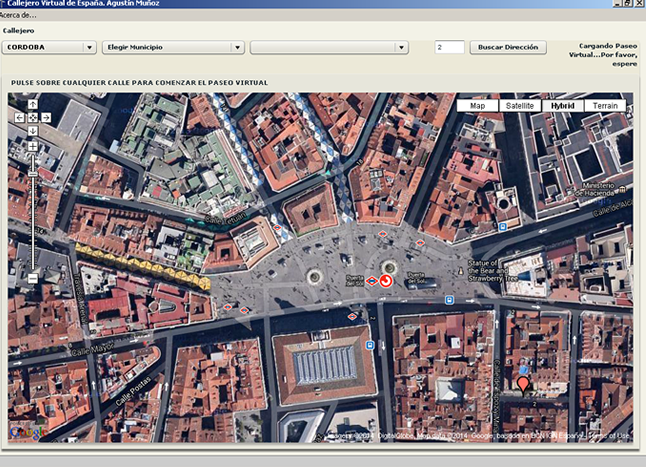Close the Callejero Virtual window
Image resolution: width=648 pixels, height=467 pixels.
click(639, 3)
